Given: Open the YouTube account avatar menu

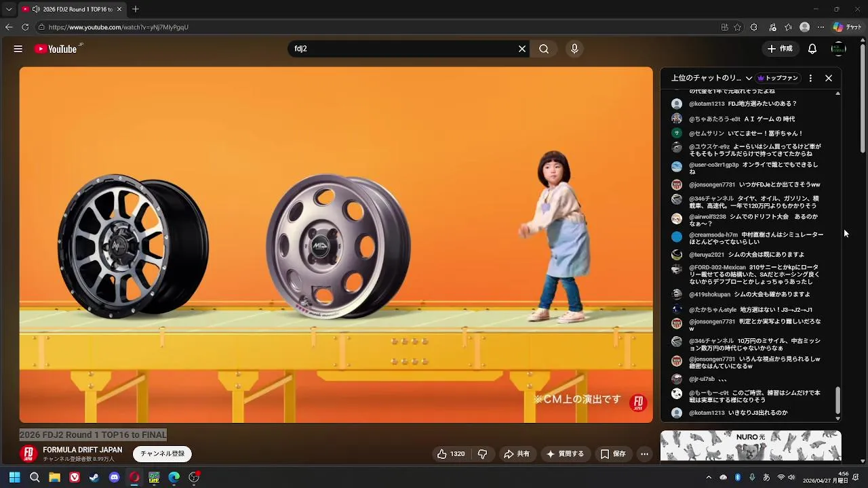Looking at the screenshot, I should point(839,49).
